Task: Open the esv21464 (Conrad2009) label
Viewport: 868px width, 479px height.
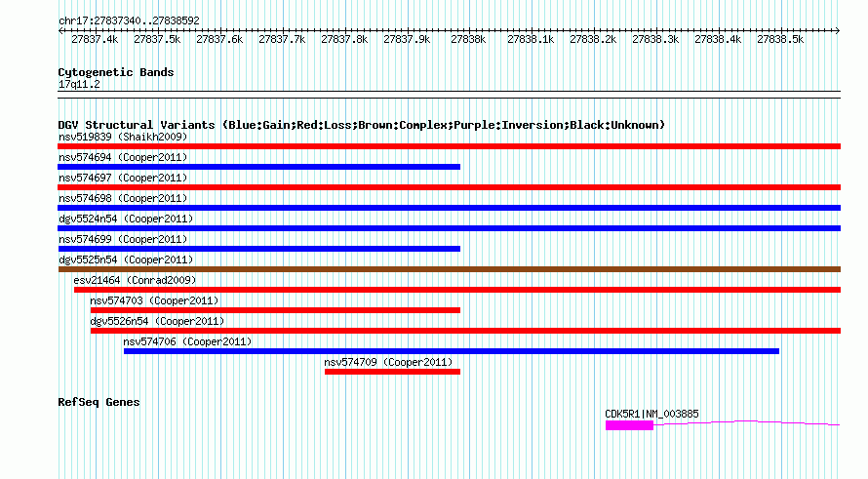Action: pos(135,280)
